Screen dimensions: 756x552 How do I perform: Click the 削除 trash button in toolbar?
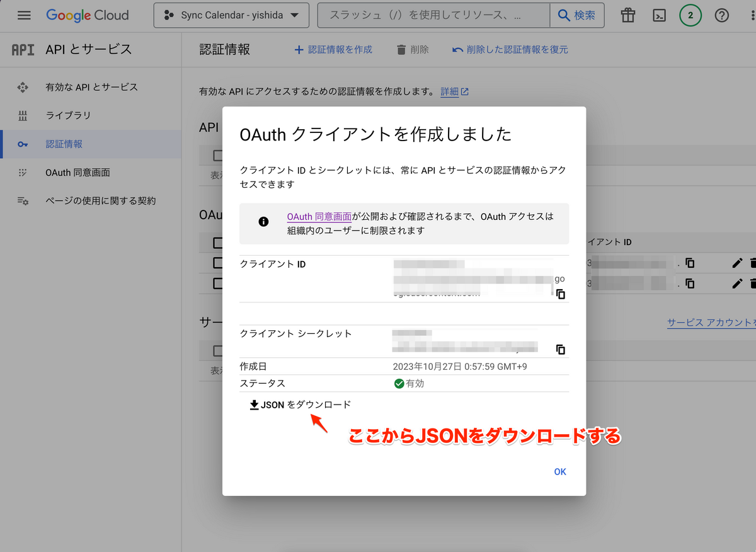point(413,49)
